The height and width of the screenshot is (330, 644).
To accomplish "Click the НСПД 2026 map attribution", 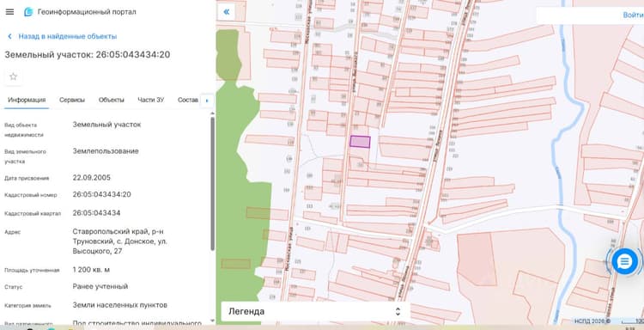I will tap(592, 321).
